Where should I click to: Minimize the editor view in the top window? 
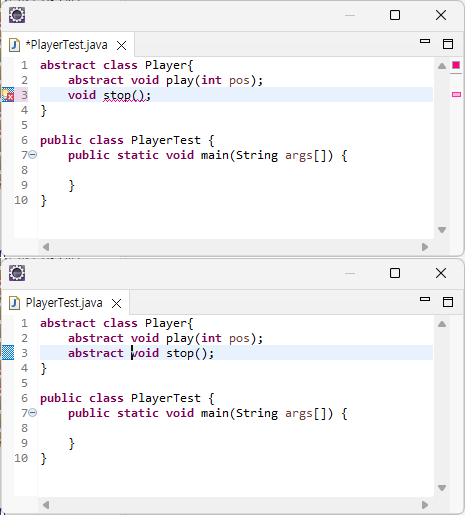tap(425, 41)
